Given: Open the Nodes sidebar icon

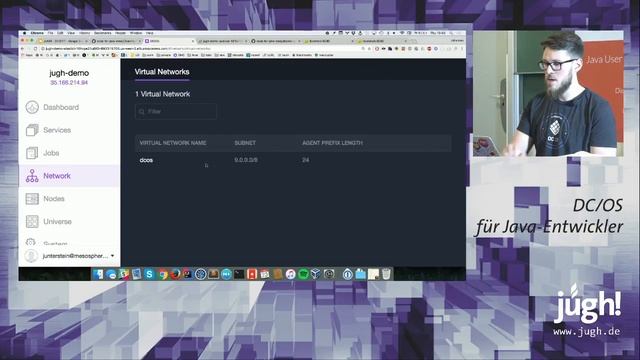Looking at the screenshot, I should pos(32,199).
